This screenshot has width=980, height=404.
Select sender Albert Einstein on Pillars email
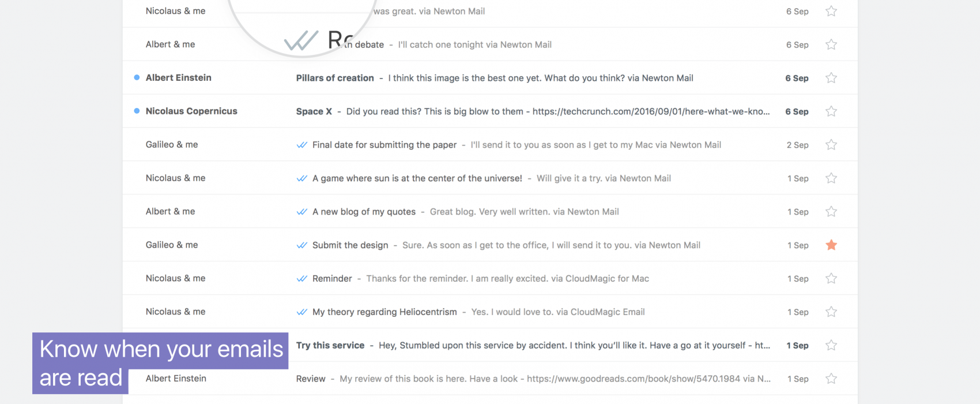click(179, 78)
